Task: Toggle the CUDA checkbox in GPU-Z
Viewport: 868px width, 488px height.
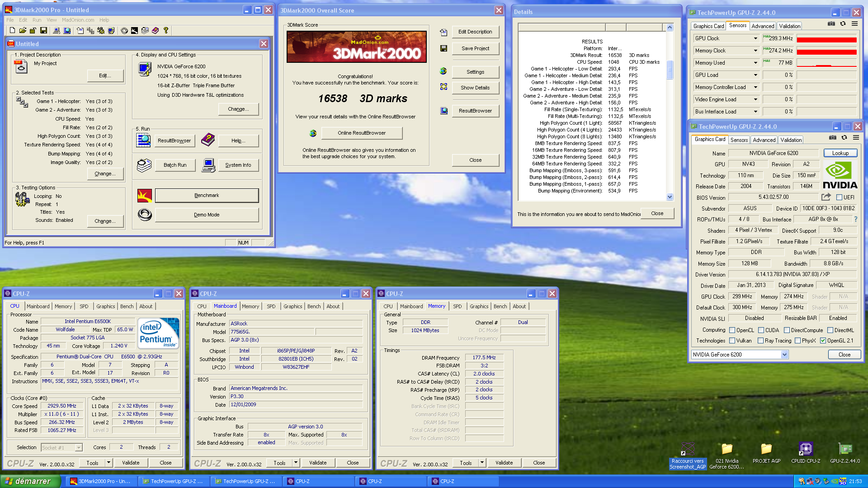Action: (761, 330)
